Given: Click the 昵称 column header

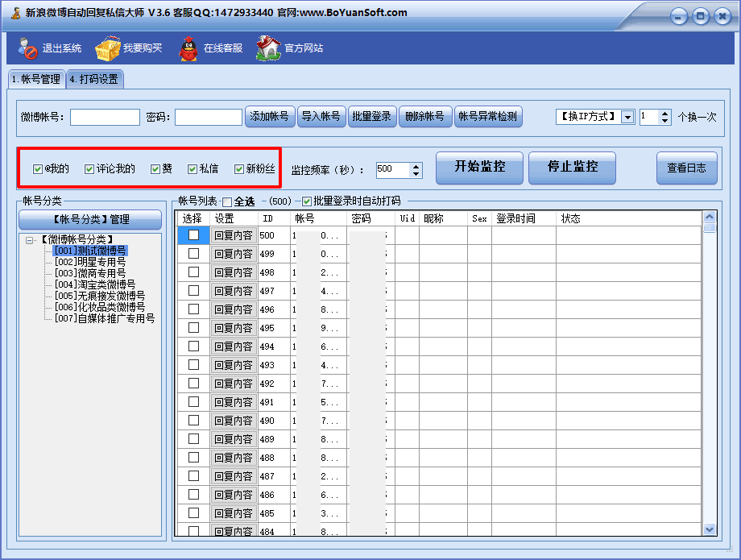Looking at the screenshot, I should tap(443, 218).
